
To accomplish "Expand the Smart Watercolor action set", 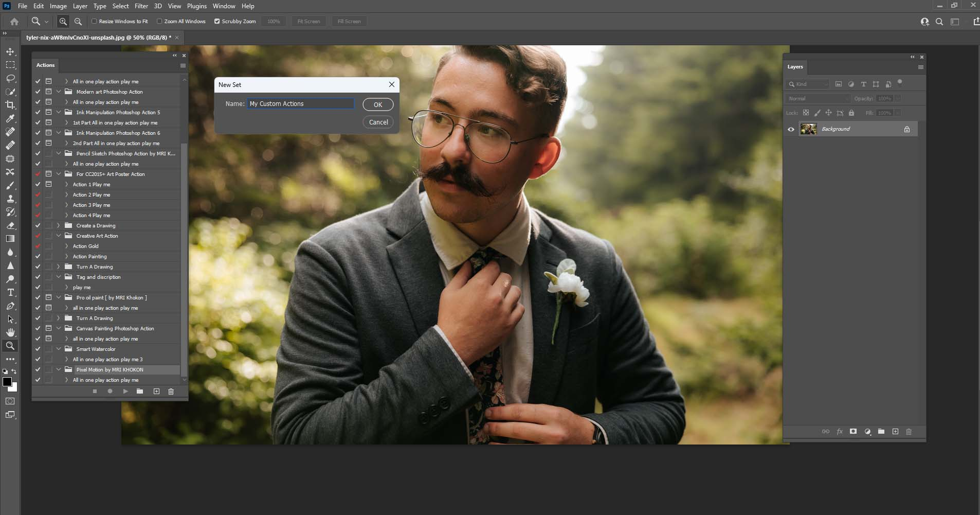I will [58, 349].
